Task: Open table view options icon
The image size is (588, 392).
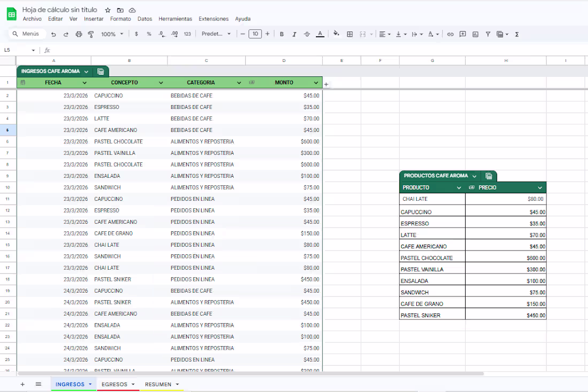Action: click(502, 34)
